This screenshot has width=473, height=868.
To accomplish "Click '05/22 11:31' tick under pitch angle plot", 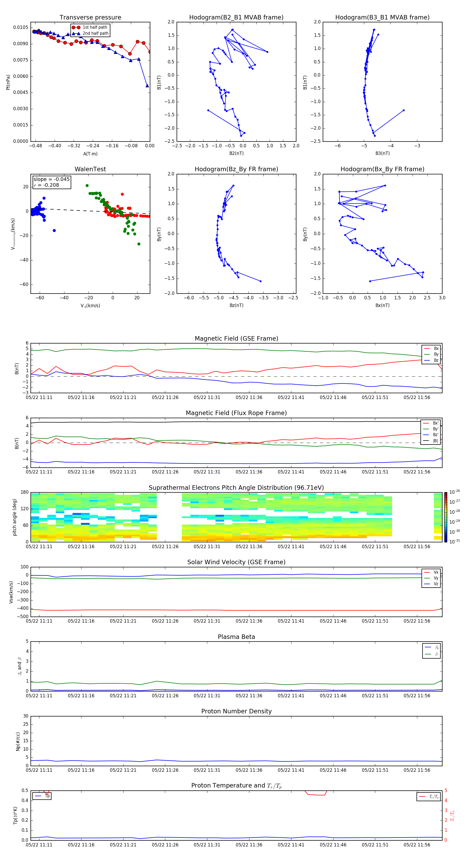I will tap(207, 547).
